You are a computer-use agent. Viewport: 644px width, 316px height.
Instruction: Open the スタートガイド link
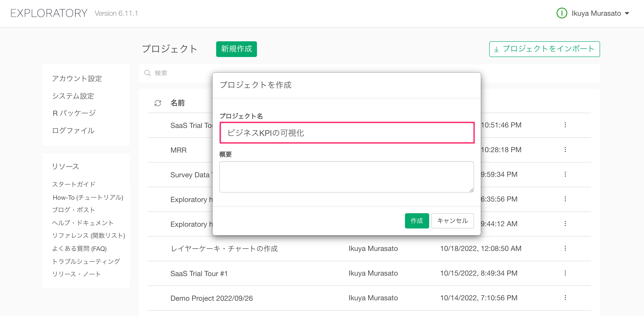point(74,184)
